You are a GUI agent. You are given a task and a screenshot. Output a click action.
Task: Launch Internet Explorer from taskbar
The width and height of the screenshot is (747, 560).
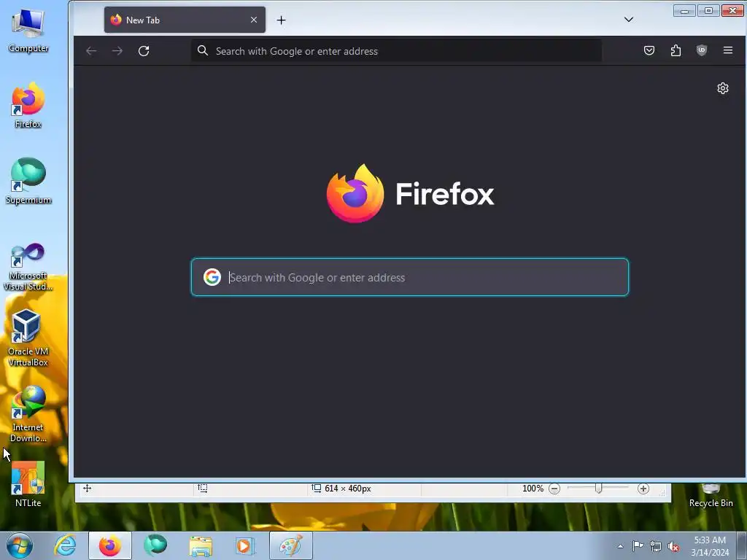pos(65,545)
